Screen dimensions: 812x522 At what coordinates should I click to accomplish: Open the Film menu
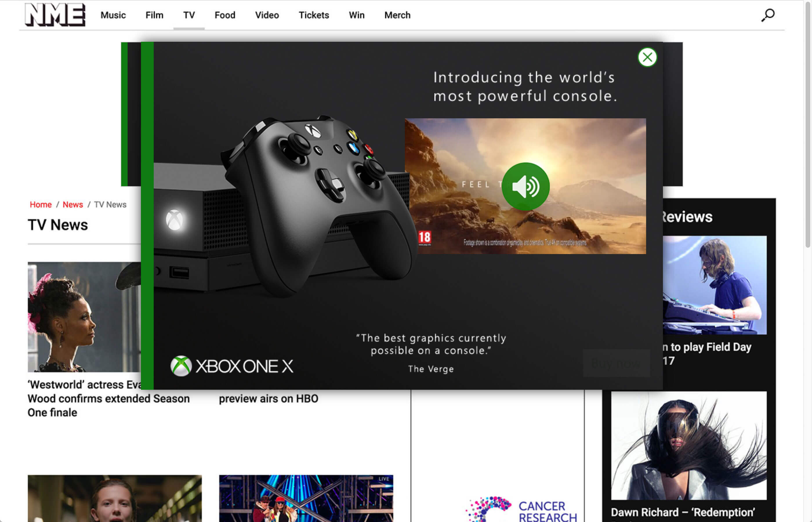[155, 15]
